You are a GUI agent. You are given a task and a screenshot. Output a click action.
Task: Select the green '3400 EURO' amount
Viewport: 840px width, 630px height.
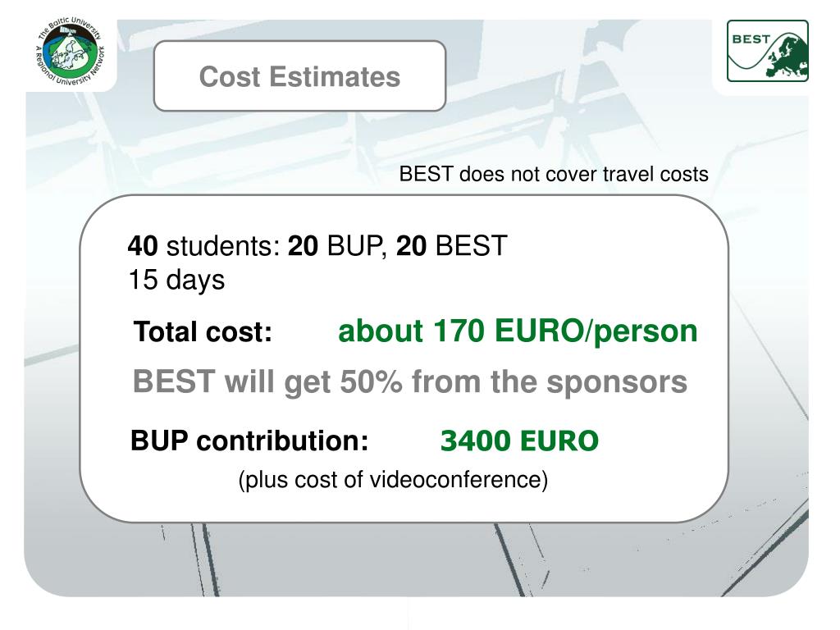click(519, 441)
